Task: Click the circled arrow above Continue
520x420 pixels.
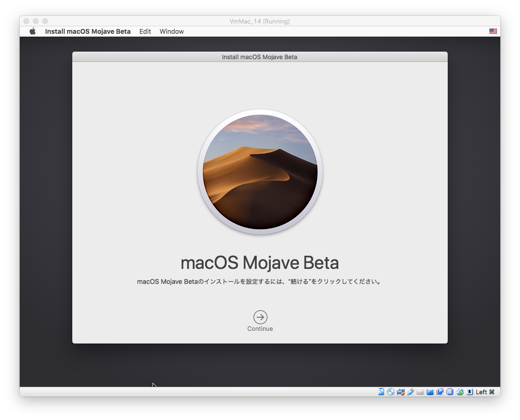Action: coord(260,317)
